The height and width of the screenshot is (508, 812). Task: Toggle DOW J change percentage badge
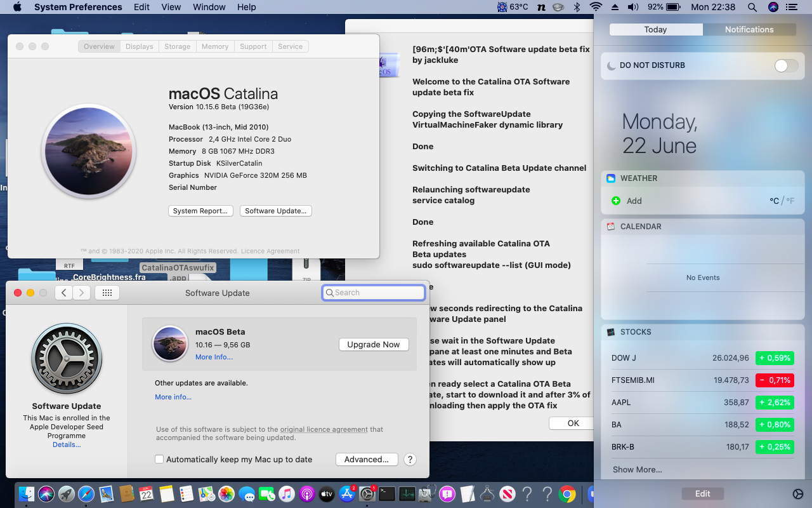[775, 358]
